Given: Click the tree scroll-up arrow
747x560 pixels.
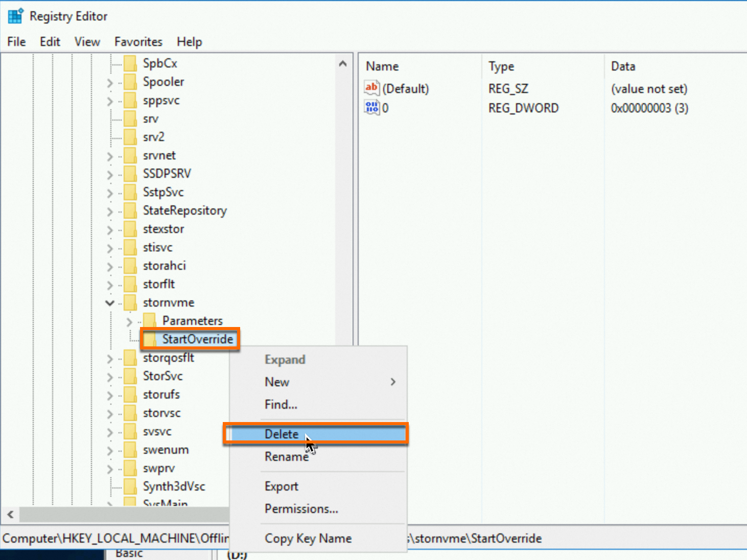Looking at the screenshot, I should point(343,64).
